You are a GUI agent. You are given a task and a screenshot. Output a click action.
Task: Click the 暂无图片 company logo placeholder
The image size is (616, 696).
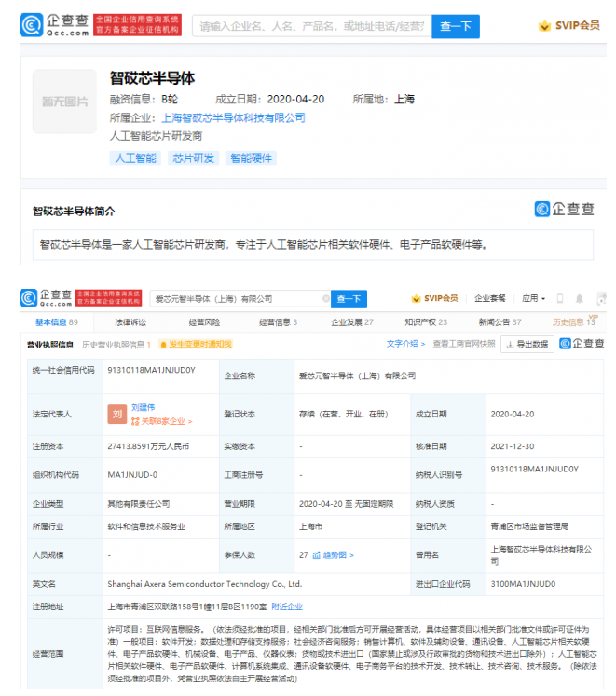64,101
